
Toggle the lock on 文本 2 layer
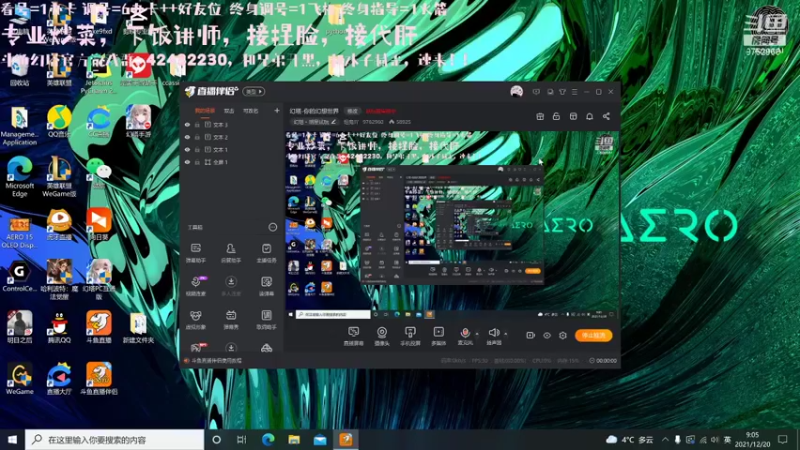click(x=197, y=137)
